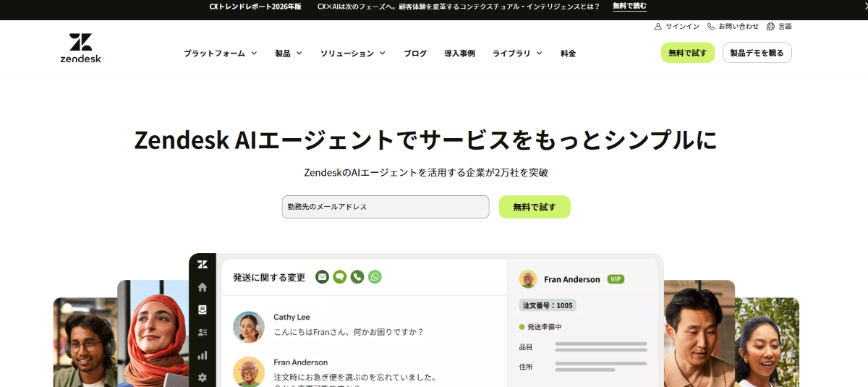Click the 製品デモを観る button
The width and height of the screenshot is (868, 387).
point(757,53)
